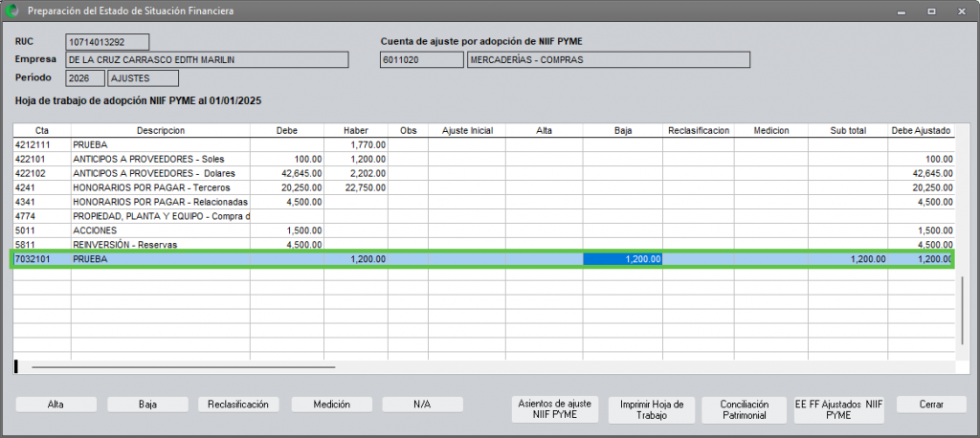The height and width of the screenshot is (438, 980).
Task: Click the Baja button
Action: point(147,405)
